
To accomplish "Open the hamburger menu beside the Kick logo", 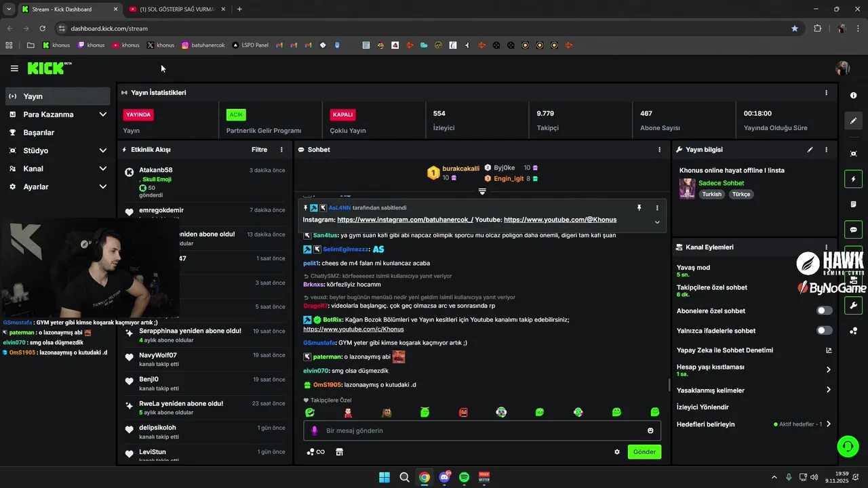I will tap(14, 68).
